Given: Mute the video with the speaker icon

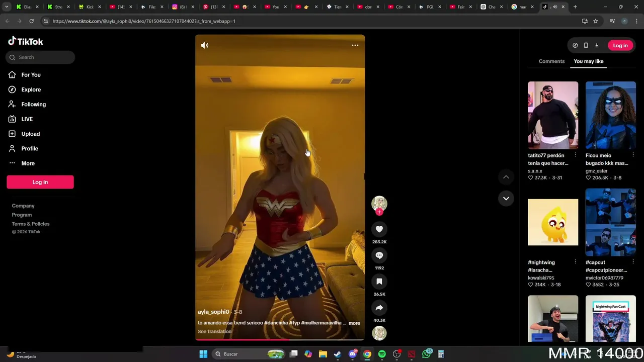Looking at the screenshot, I should [x=205, y=45].
